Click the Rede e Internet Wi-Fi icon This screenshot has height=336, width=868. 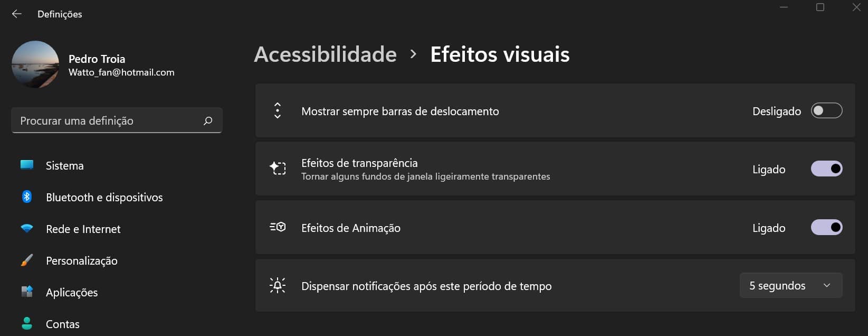pos(27,229)
